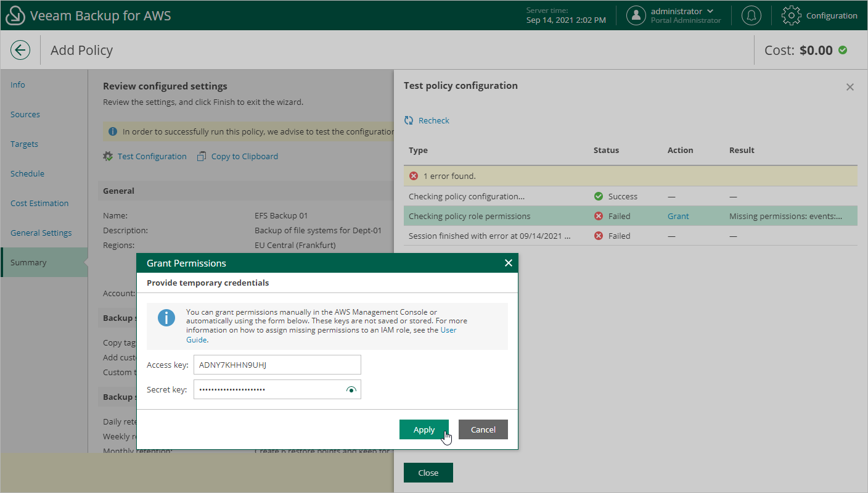Open Configuration gear settings
Image resolution: width=868 pixels, height=493 pixels.
(x=792, y=15)
